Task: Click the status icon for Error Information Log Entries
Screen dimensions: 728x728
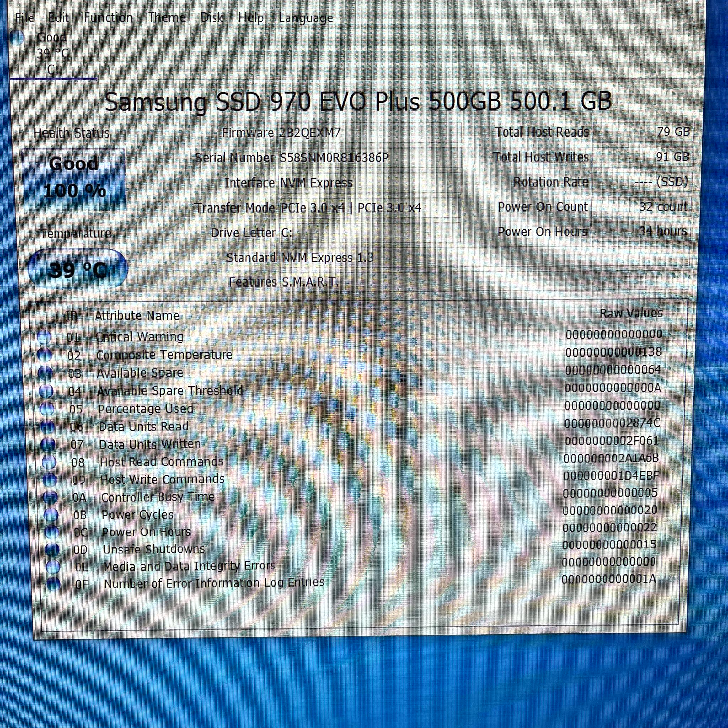Action: pos(54,584)
